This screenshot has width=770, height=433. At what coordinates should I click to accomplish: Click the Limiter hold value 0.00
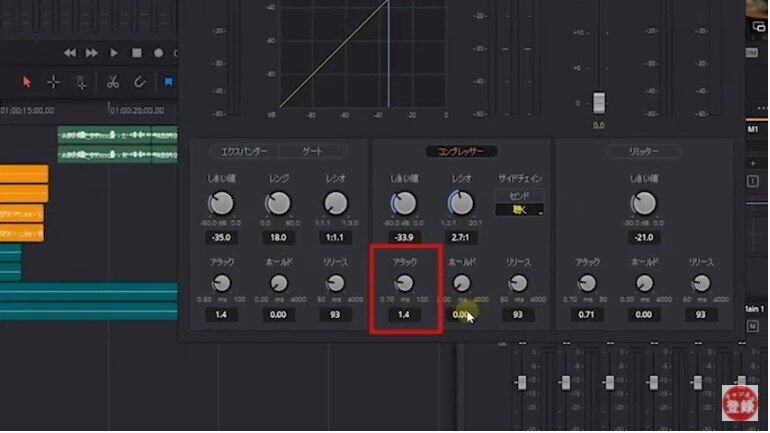coord(643,315)
